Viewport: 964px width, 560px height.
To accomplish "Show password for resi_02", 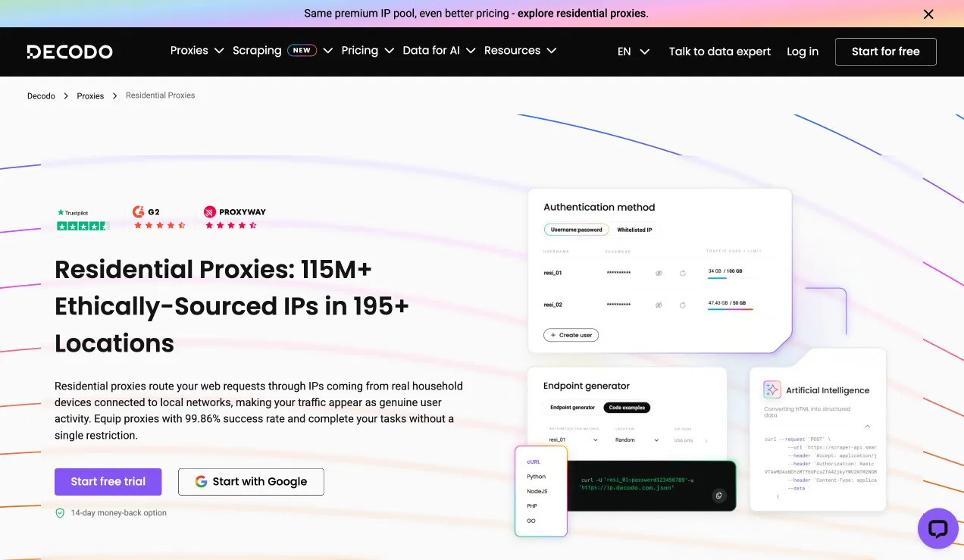I will pyautogui.click(x=659, y=305).
